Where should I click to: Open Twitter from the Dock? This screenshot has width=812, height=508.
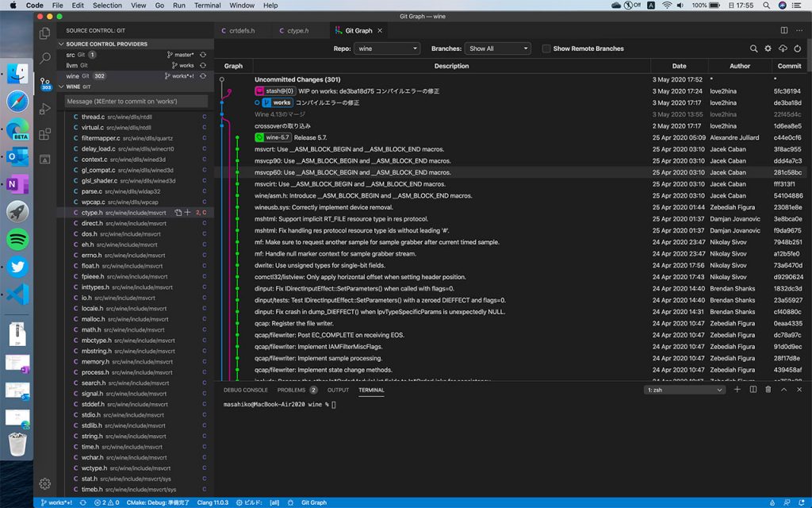point(17,267)
